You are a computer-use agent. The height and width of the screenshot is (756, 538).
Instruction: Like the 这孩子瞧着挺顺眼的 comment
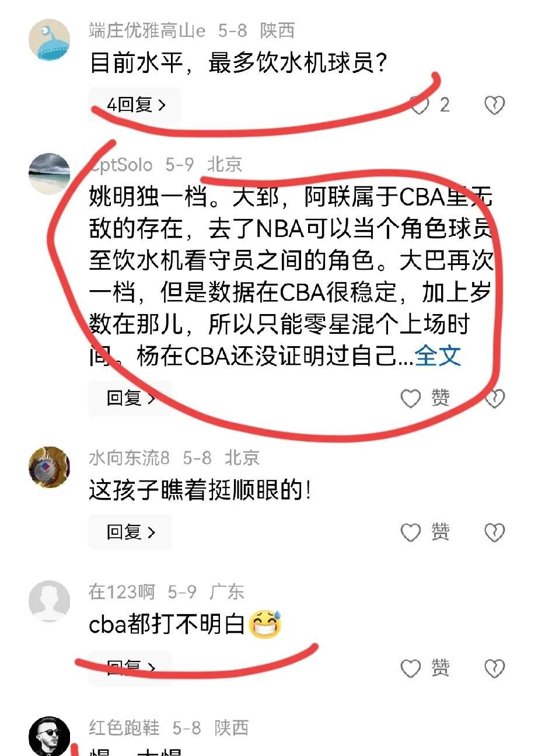(411, 532)
